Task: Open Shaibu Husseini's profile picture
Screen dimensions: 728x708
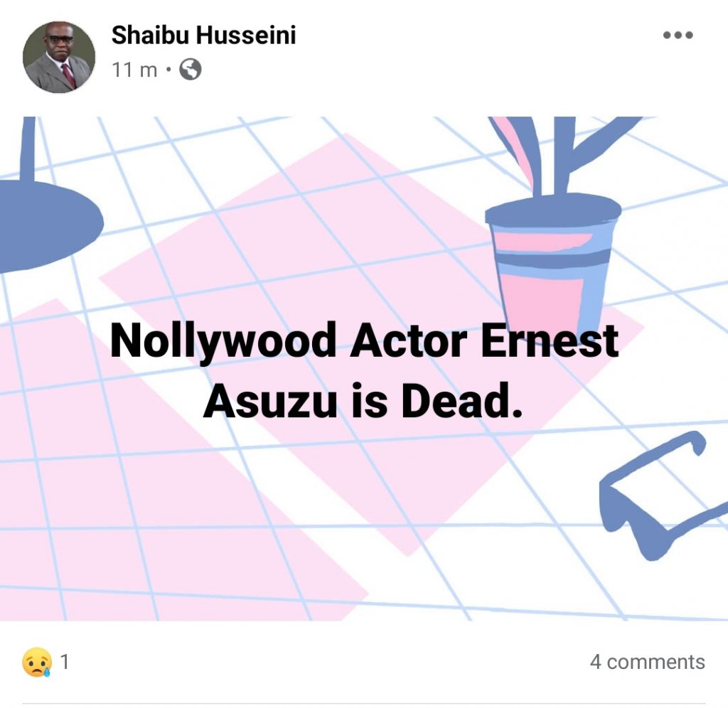Action: click(59, 57)
